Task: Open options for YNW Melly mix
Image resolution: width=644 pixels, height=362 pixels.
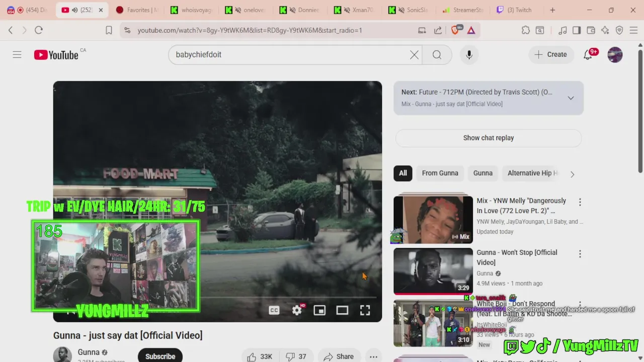Action: click(580, 202)
